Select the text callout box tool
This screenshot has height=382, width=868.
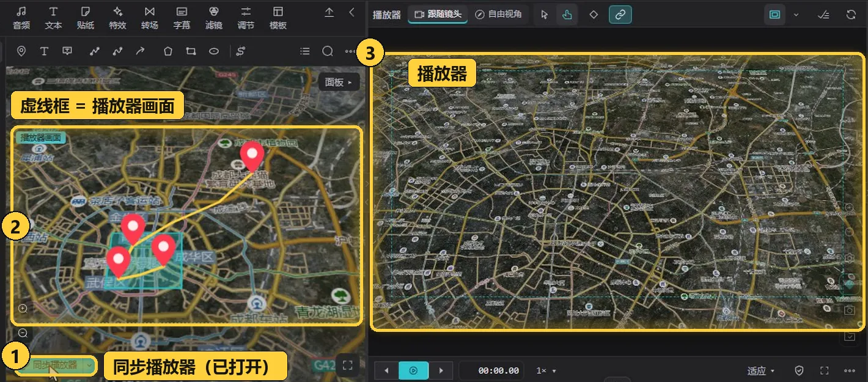68,51
